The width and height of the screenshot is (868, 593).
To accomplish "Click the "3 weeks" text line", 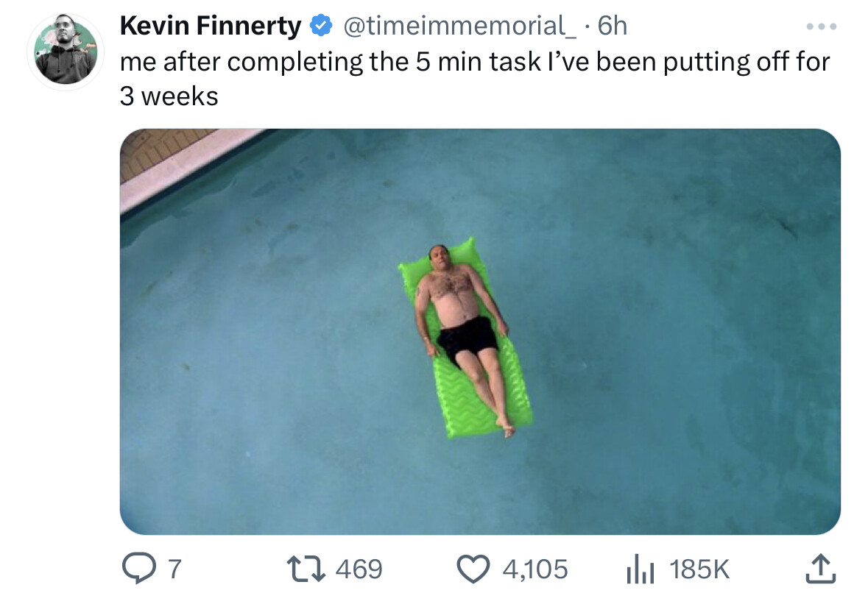I will click(x=169, y=96).
